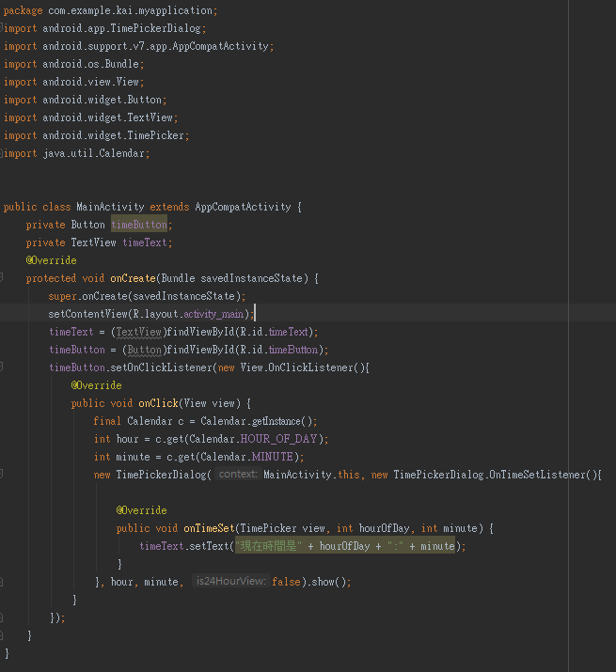Click the extends keyword

[x=169, y=207]
